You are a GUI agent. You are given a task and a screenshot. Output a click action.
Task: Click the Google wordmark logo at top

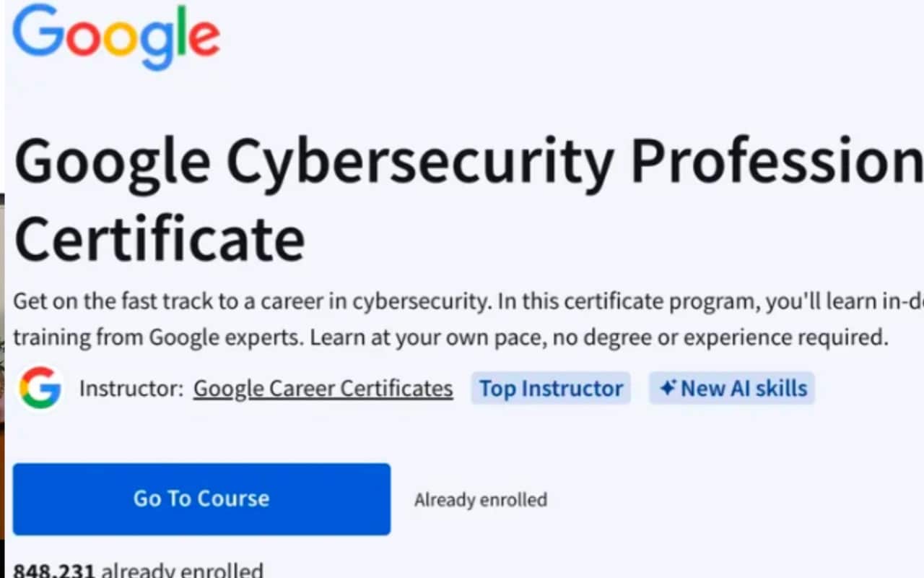115,36
